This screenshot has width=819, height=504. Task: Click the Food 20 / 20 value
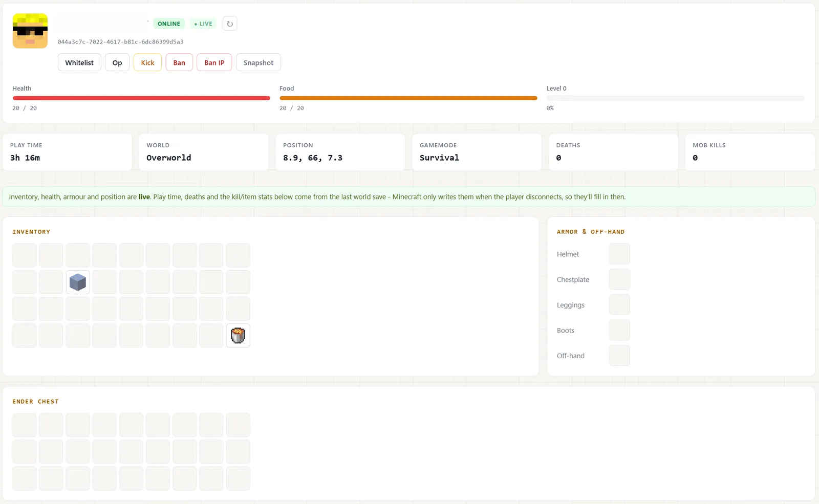[x=292, y=108]
